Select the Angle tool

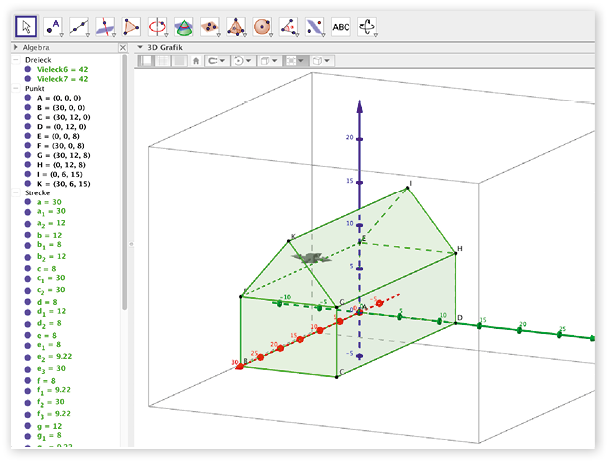pos(288,26)
